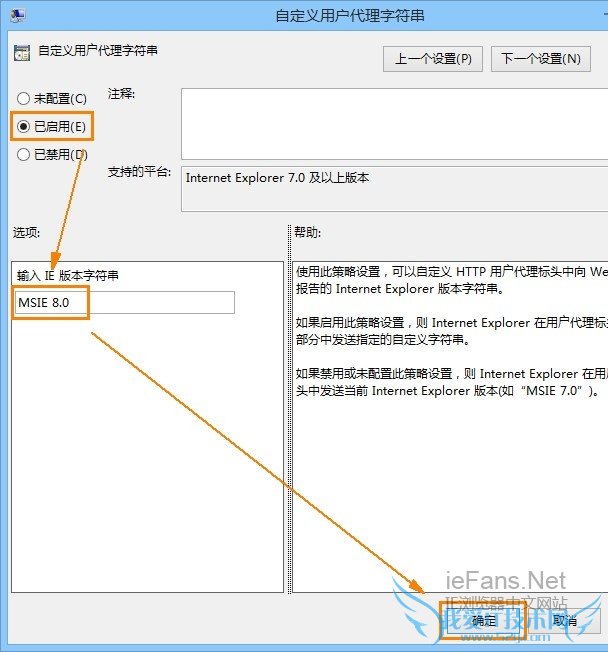Click the 自定义用户代理字符串 heading beside the icon
The image size is (608, 652).
tap(98, 51)
